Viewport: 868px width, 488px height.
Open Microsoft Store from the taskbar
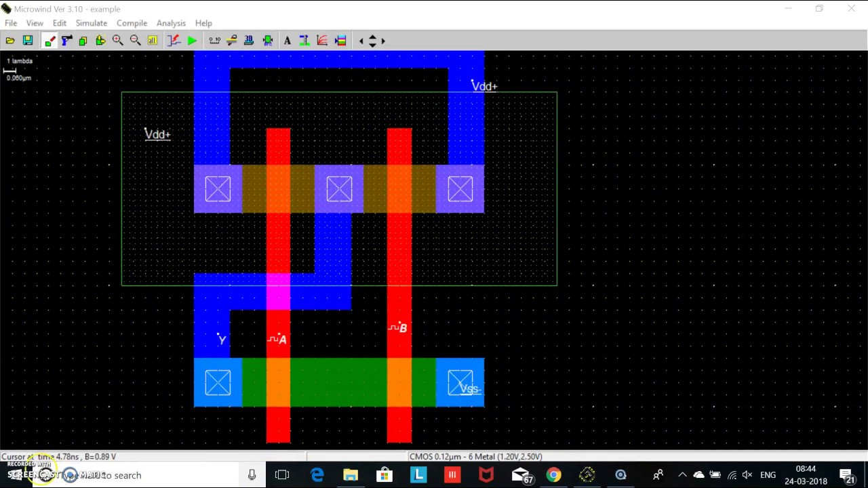pyautogui.click(x=384, y=475)
